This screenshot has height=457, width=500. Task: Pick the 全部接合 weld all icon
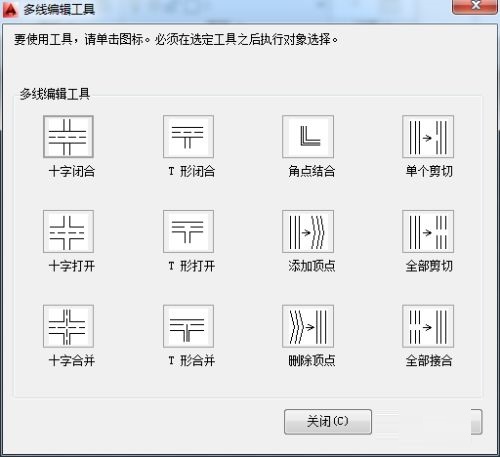(428, 326)
